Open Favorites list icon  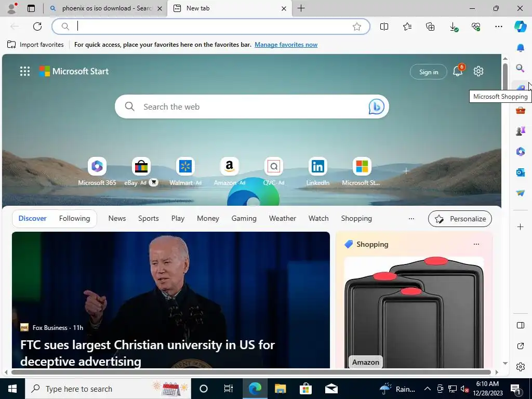(x=407, y=26)
